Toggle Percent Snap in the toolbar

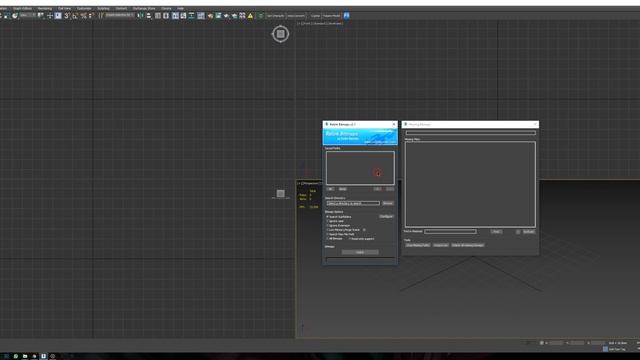tap(84, 16)
